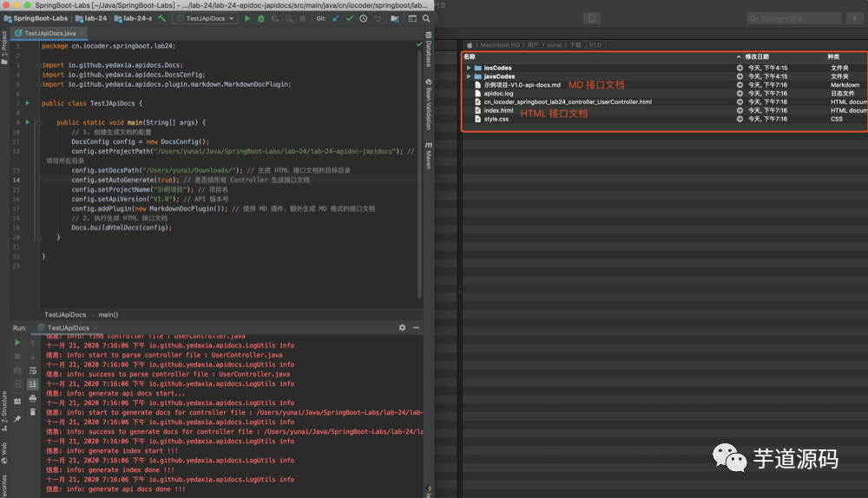
Task: Click the Build project hammer icon
Action: pyautogui.click(x=162, y=18)
